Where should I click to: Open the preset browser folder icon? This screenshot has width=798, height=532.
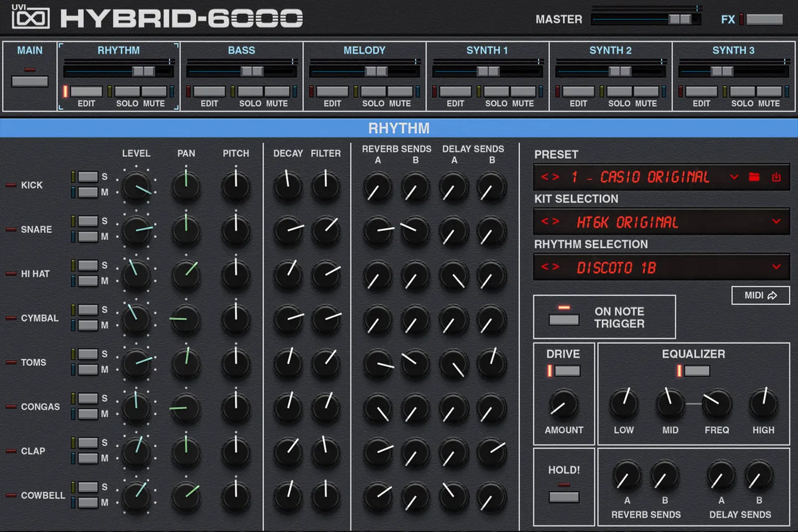754,177
